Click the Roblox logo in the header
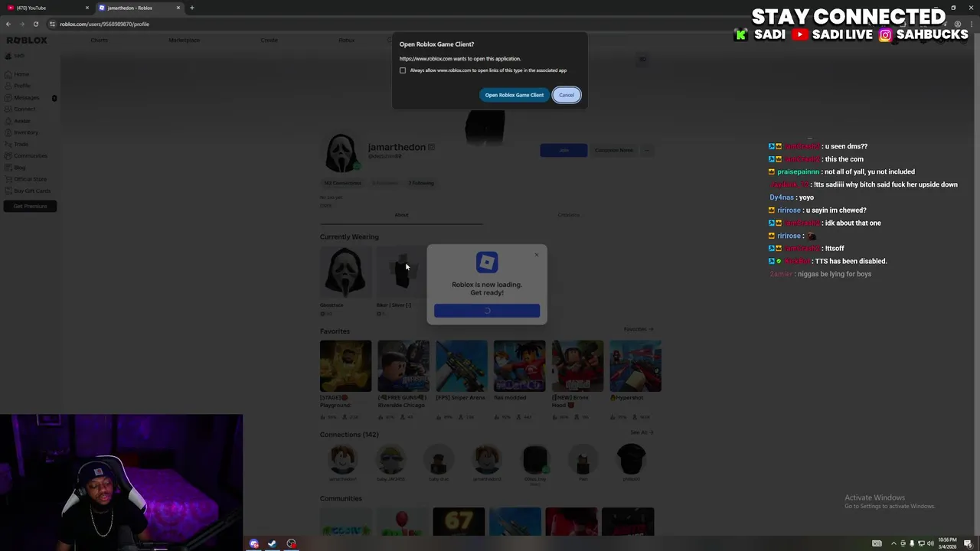Viewport: 980px width, 551px height. click(27, 40)
